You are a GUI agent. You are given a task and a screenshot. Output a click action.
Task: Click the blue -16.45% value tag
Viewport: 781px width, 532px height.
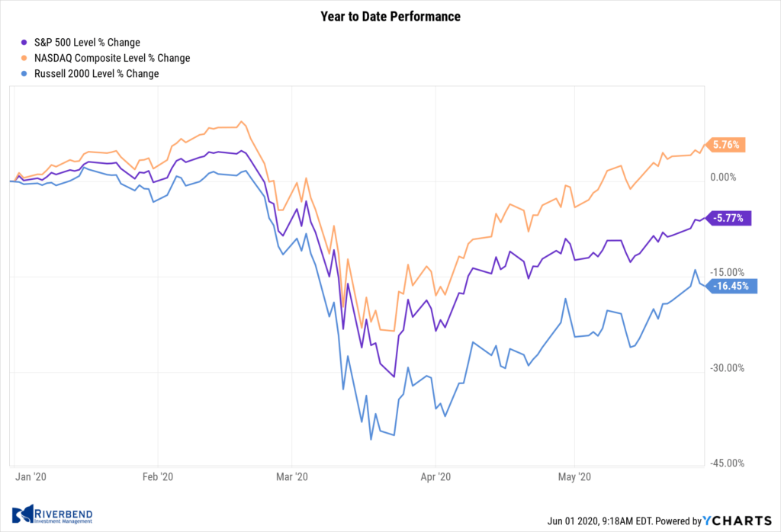(733, 287)
